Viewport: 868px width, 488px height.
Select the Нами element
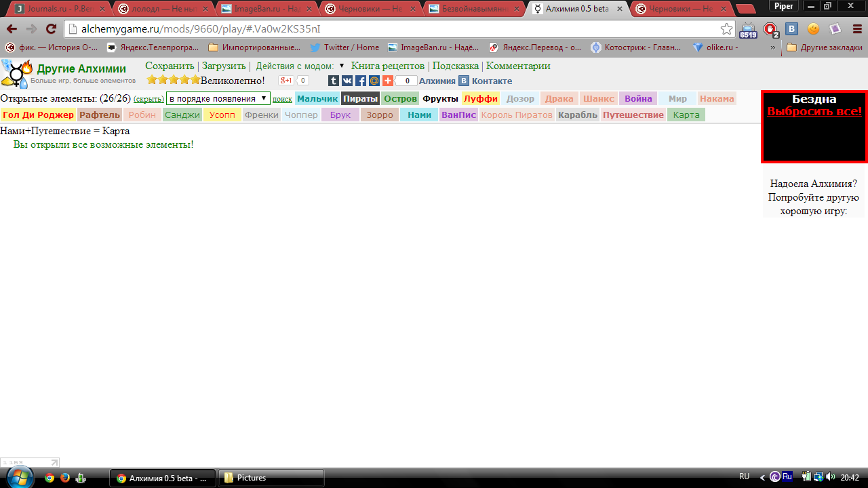tap(419, 115)
